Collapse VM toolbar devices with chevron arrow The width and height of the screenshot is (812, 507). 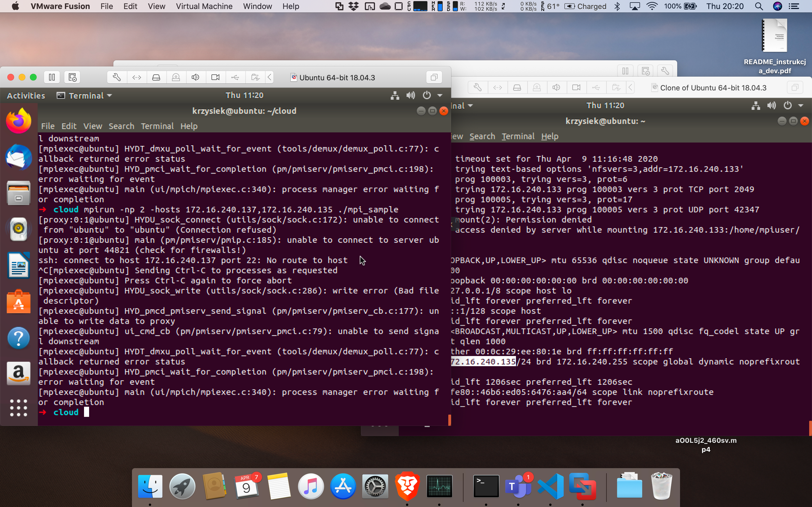(x=270, y=77)
